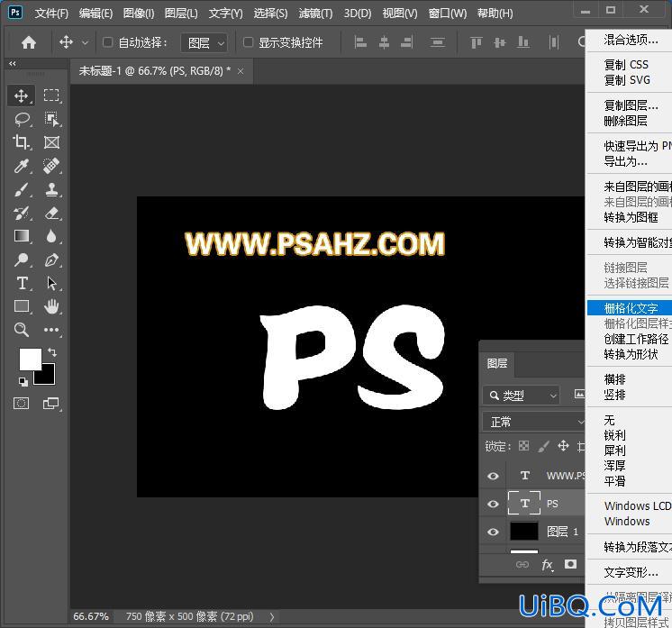The width and height of the screenshot is (672, 628).
Task: Open the 滤镜(T) menu
Action: click(x=315, y=14)
